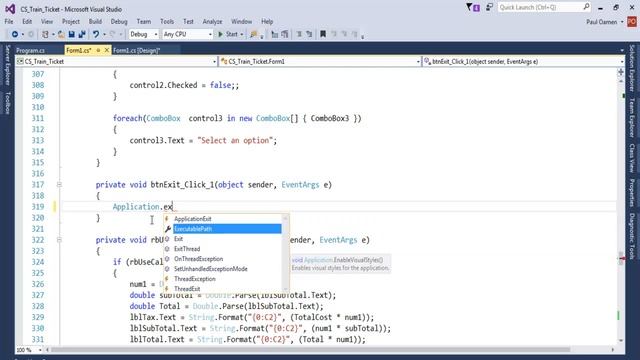
Task: Open the Server Explorer side panel
Action: pyautogui.click(x=7, y=65)
